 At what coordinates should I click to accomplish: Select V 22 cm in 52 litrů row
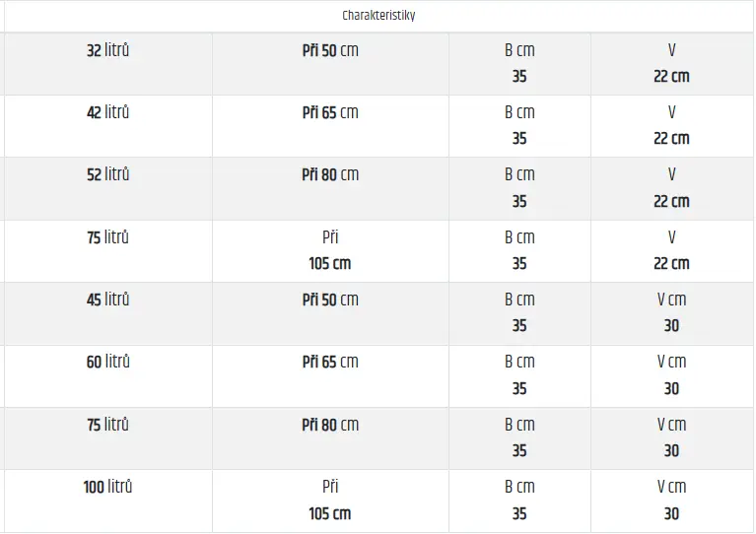tap(671, 188)
